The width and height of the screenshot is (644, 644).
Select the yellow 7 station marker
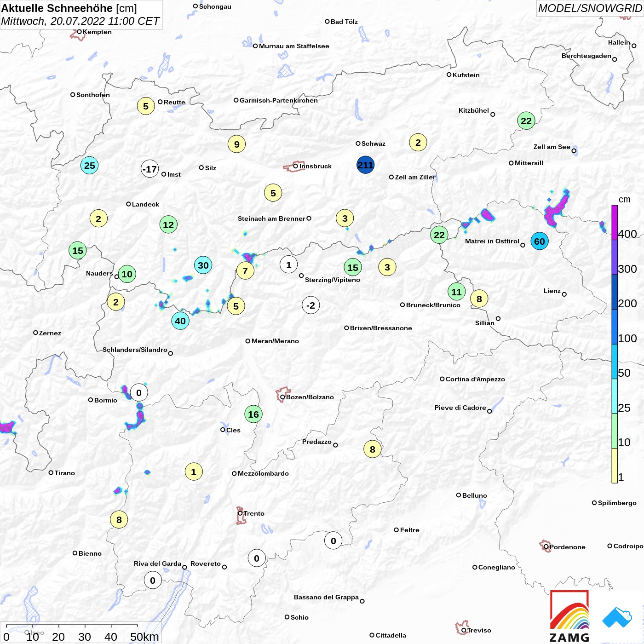pyautogui.click(x=245, y=271)
